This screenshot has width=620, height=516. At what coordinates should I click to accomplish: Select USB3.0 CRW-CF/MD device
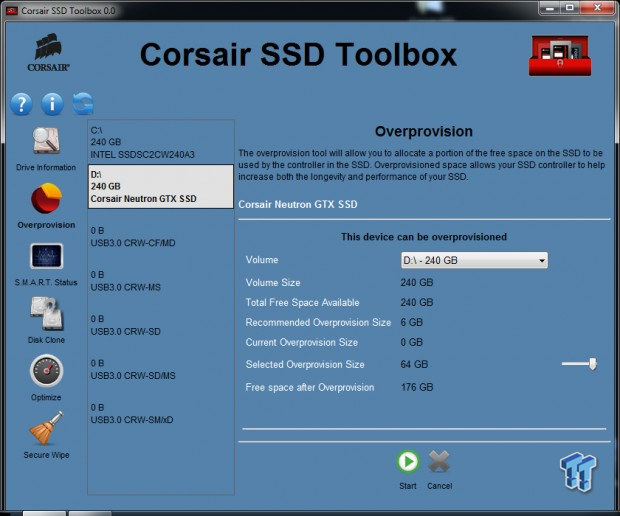pos(161,236)
